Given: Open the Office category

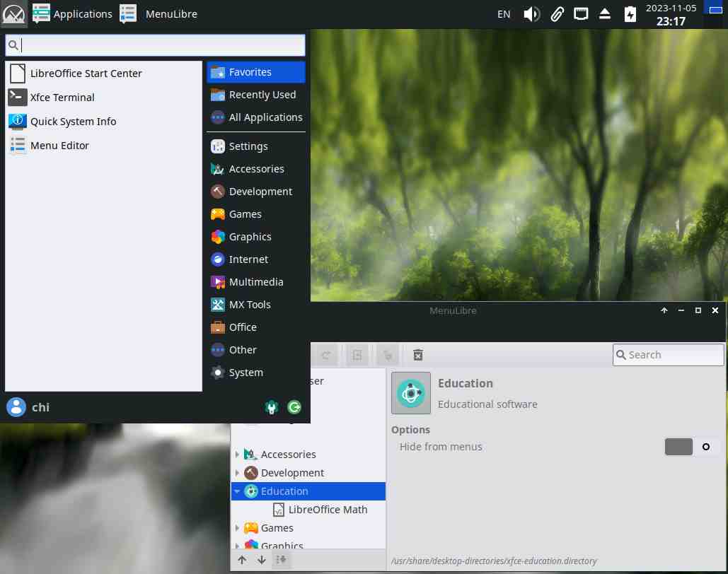Looking at the screenshot, I should [256, 327].
